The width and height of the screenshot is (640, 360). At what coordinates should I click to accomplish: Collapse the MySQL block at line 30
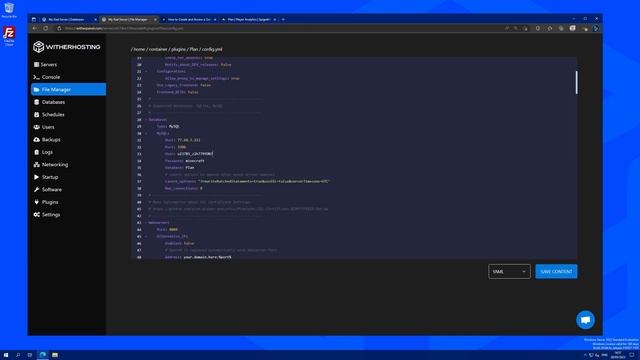[146, 133]
